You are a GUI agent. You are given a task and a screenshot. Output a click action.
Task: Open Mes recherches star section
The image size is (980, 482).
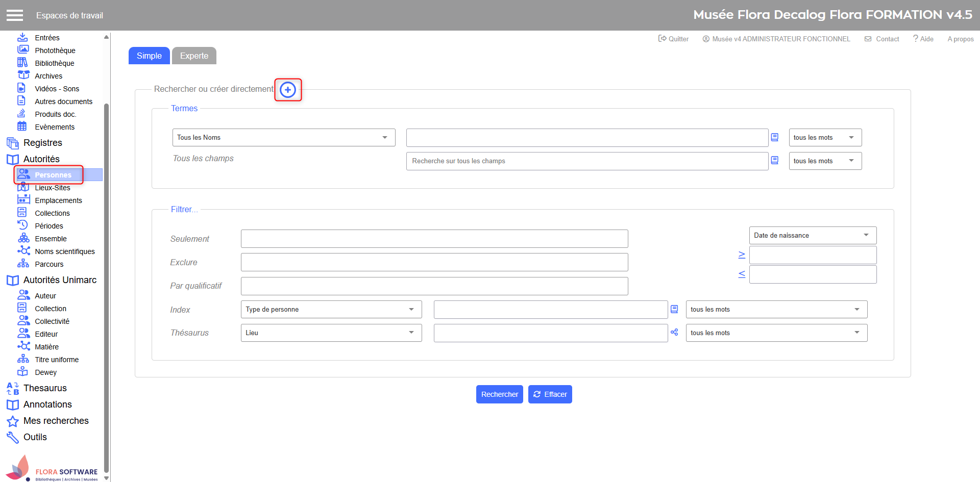56,421
